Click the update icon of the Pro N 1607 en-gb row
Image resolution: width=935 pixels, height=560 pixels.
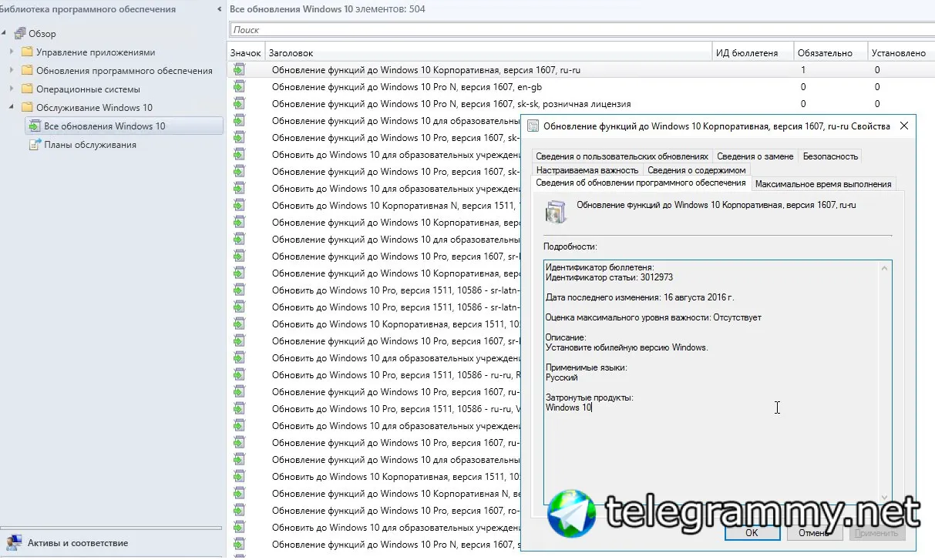[x=239, y=87]
